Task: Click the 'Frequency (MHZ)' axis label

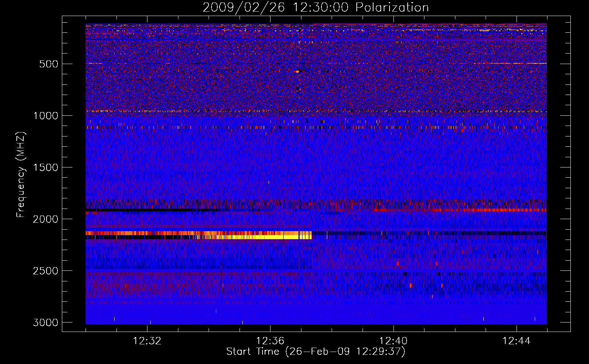Action: pyautogui.click(x=21, y=175)
